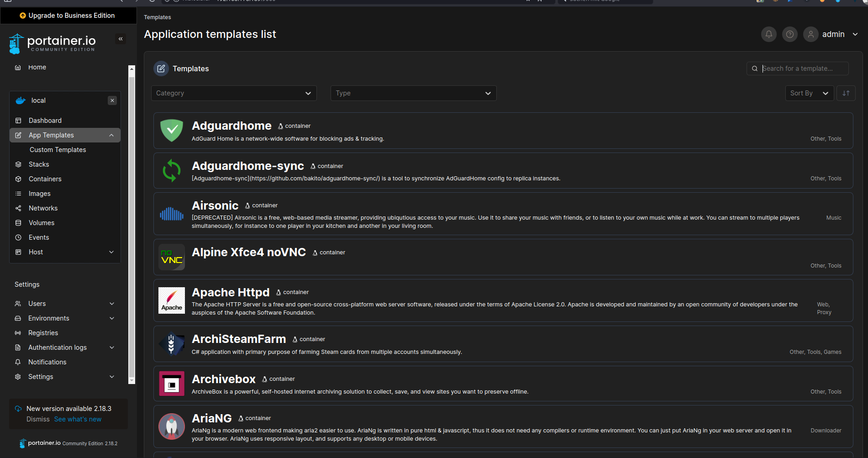The width and height of the screenshot is (868, 458).
Task: Expand the Environments menu chevron
Action: [112, 318]
